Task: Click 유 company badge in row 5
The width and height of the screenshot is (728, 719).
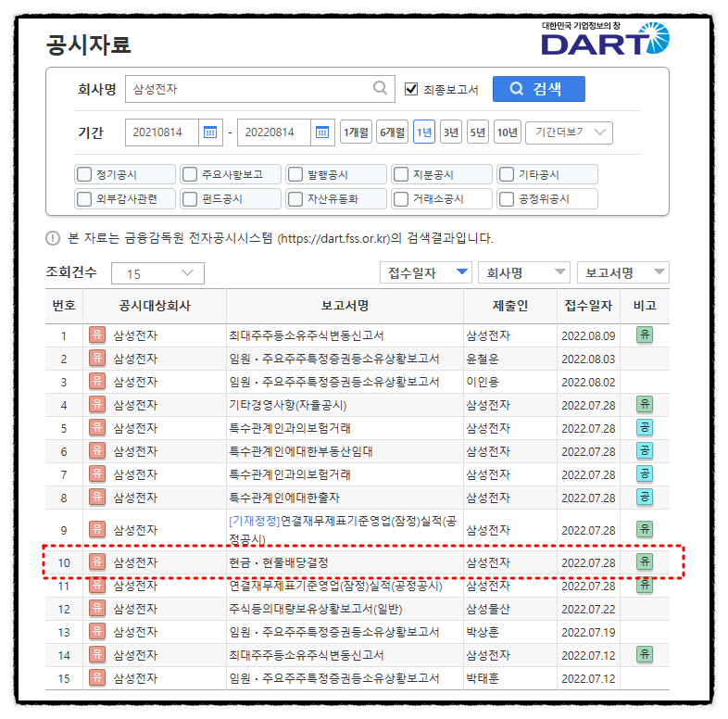Action: (97, 427)
